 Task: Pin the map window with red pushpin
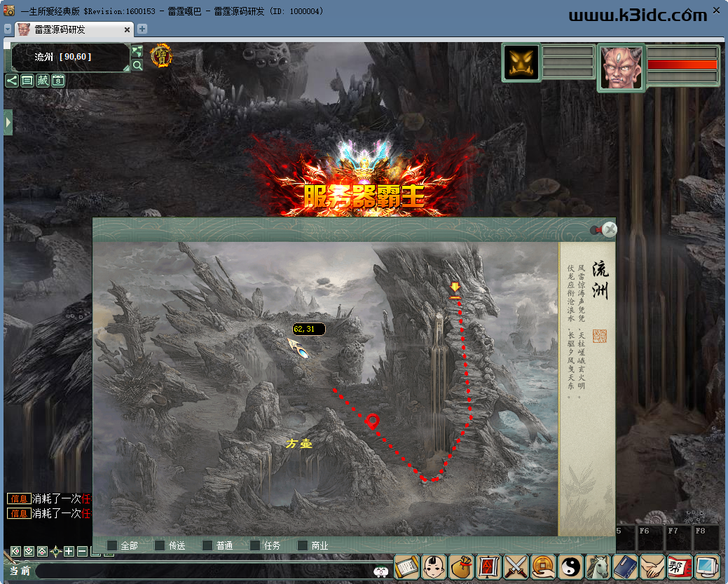point(596,229)
